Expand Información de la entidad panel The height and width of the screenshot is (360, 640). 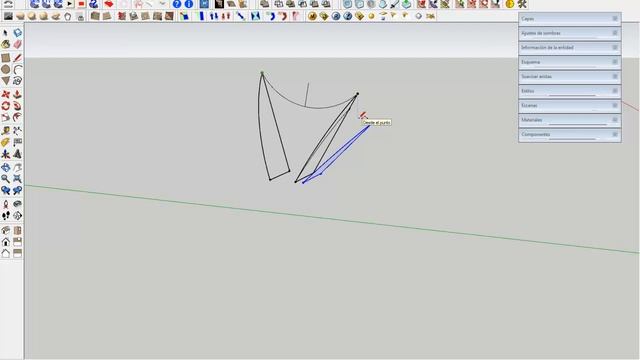[570, 48]
